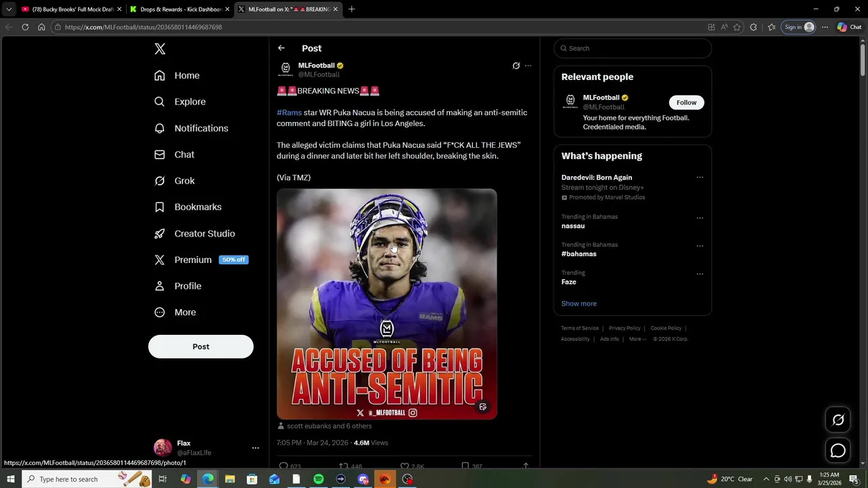Expand More footer options
The image size is (868, 488).
(x=637, y=339)
